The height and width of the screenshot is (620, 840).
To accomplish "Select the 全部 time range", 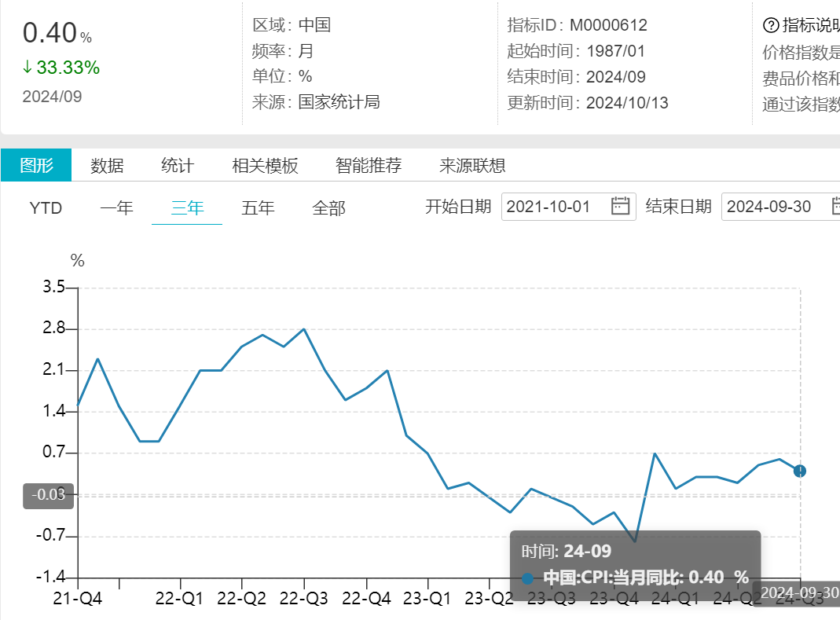I will [328, 207].
